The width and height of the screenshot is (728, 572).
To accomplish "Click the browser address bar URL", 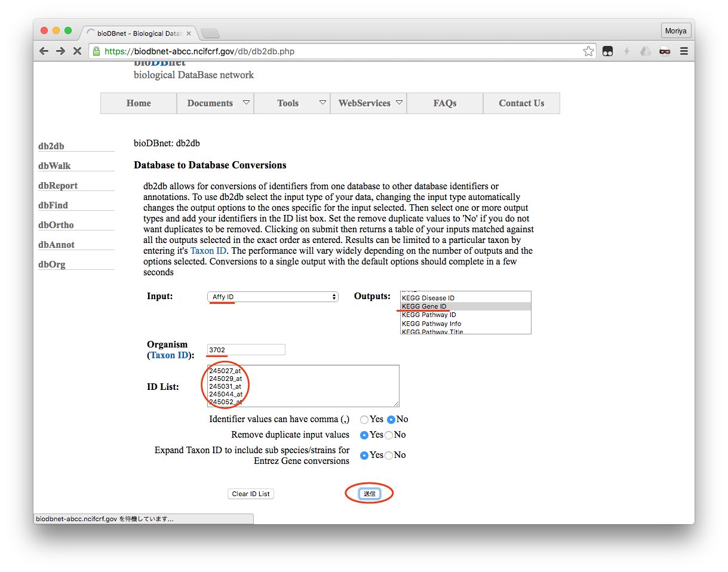I will (x=199, y=51).
